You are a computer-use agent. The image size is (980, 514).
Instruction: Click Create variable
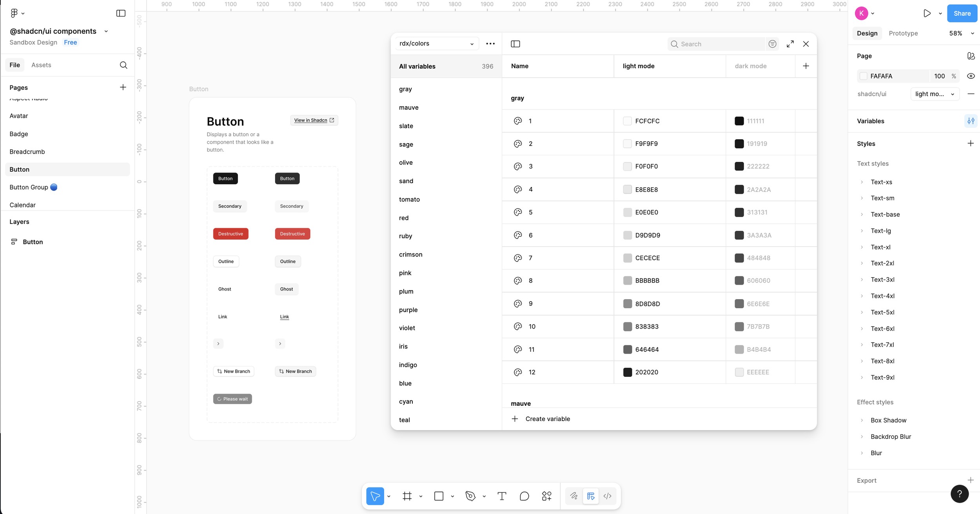(547, 419)
